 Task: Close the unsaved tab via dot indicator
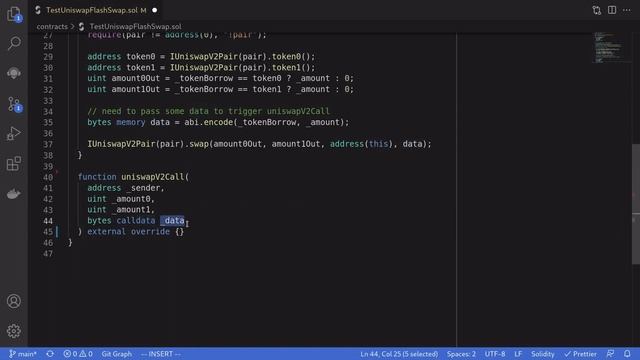pyautogui.click(x=155, y=10)
